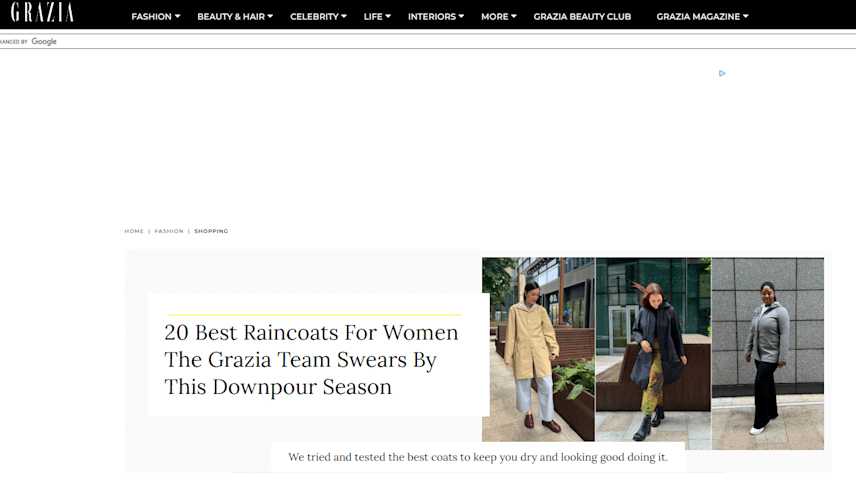Open the Fashion menu
856x479 pixels.
(151, 16)
